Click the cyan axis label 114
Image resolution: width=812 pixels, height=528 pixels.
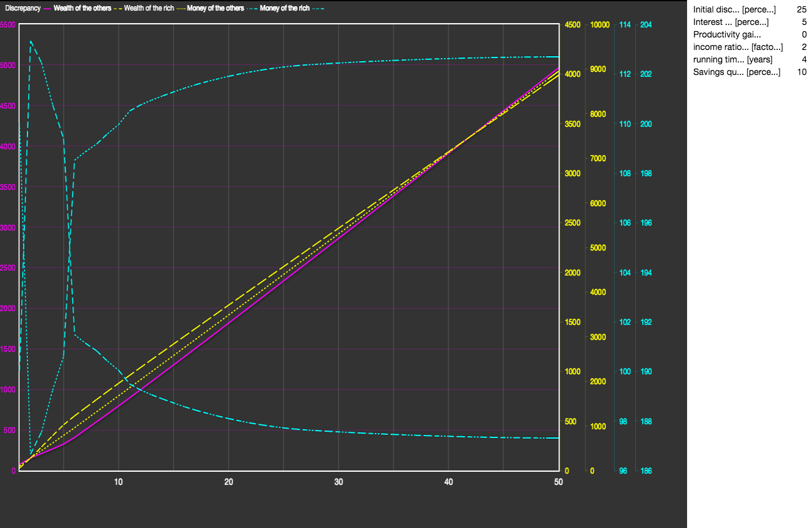click(x=625, y=25)
